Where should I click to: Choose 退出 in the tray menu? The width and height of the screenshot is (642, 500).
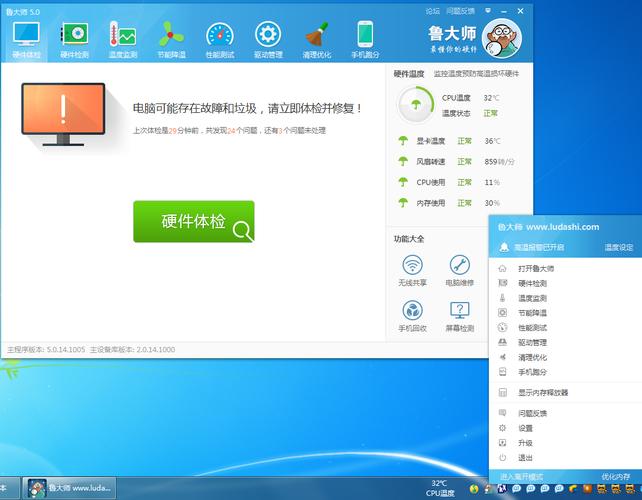[565, 457]
